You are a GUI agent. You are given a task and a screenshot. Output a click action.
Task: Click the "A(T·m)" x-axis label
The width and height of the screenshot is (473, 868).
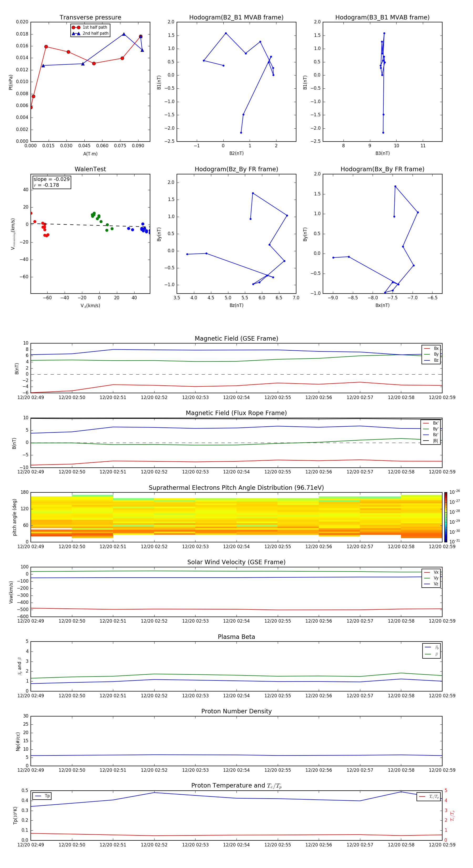(x=90, y=154)
